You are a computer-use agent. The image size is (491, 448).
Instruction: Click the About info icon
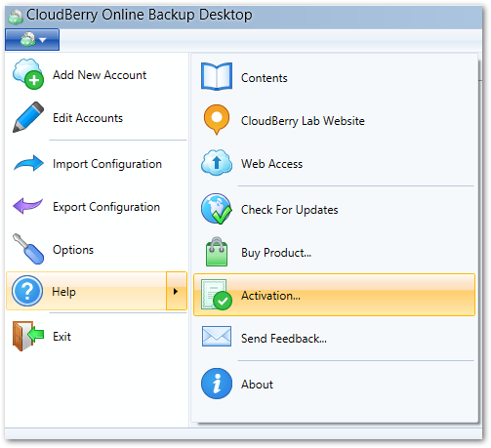(217, 384)
